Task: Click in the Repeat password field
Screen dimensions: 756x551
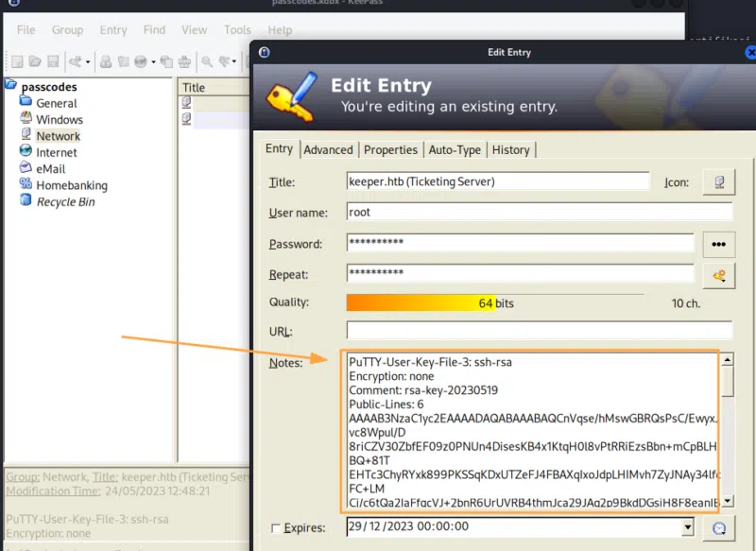Action: click(x=521, y=273)
